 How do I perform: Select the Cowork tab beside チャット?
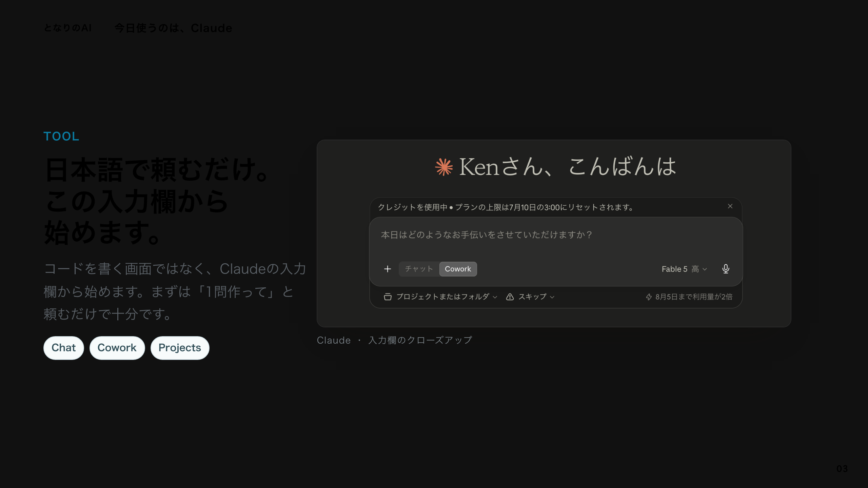click(x=458, y=269)
